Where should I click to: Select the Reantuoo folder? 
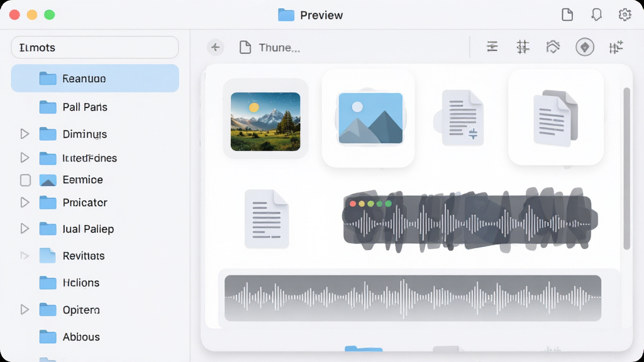95,79
